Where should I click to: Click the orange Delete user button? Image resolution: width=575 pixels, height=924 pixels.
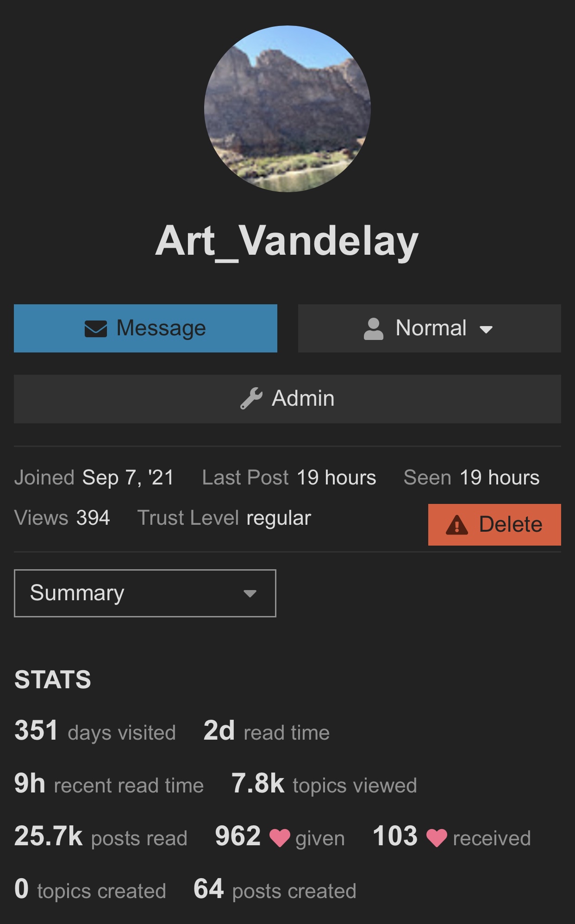point(494,525)
